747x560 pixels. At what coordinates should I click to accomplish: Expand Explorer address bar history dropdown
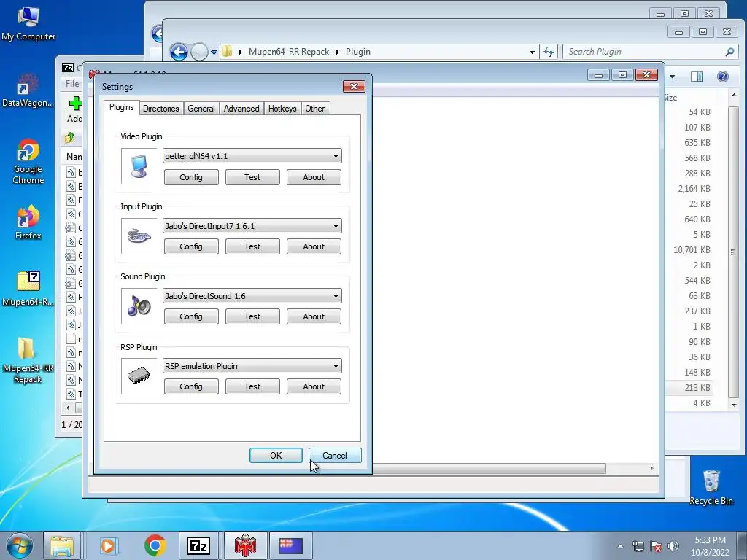pos(532,52)
